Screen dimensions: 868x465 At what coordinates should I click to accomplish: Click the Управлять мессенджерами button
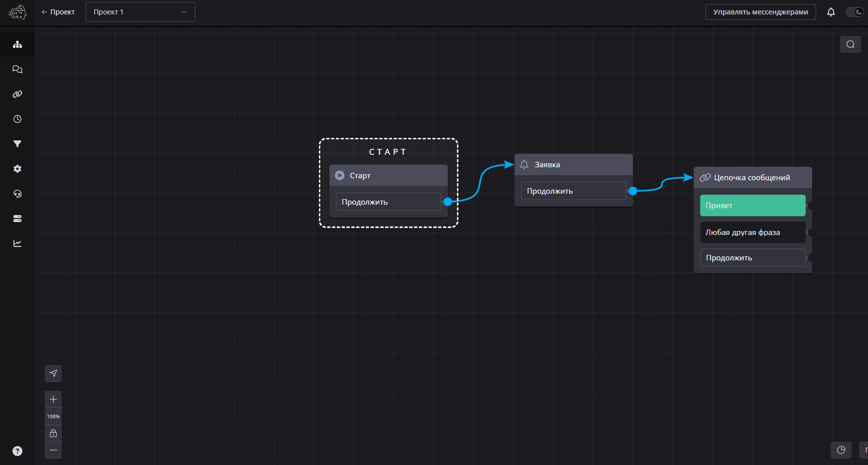click(x=760, y=12)
